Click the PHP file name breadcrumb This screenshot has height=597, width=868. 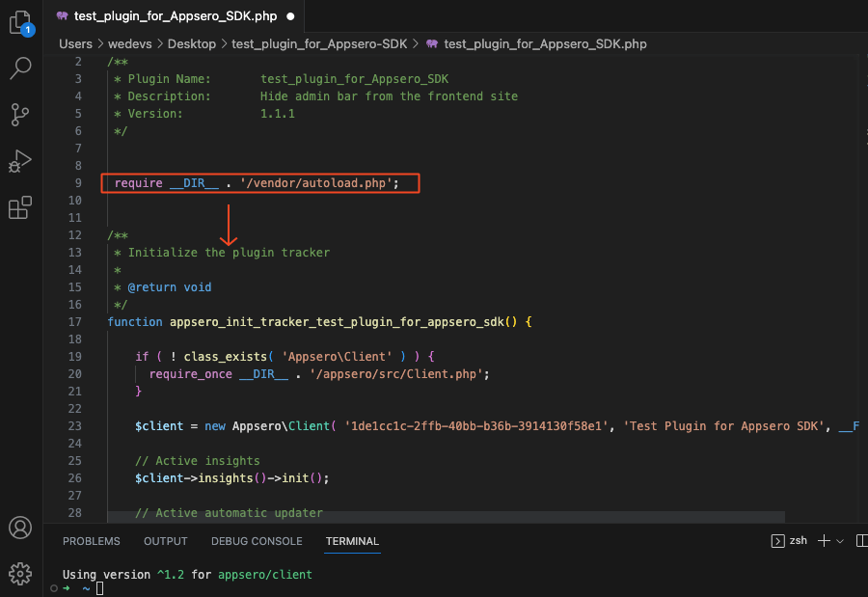(545, 43)
